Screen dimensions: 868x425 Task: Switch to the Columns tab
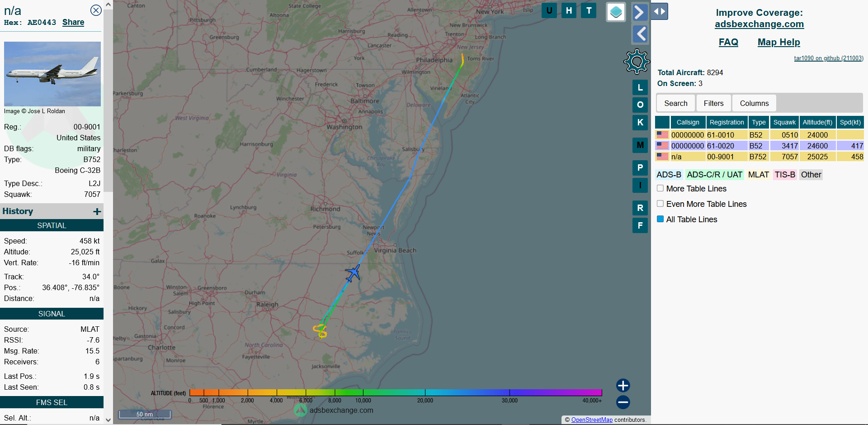point(754,104)
